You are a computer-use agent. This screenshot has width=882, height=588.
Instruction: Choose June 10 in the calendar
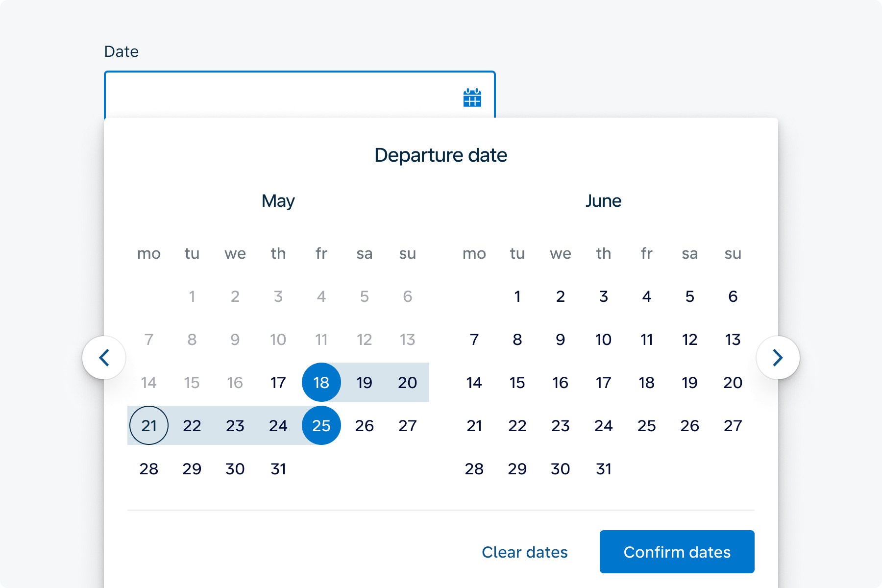tap(604, 339)
